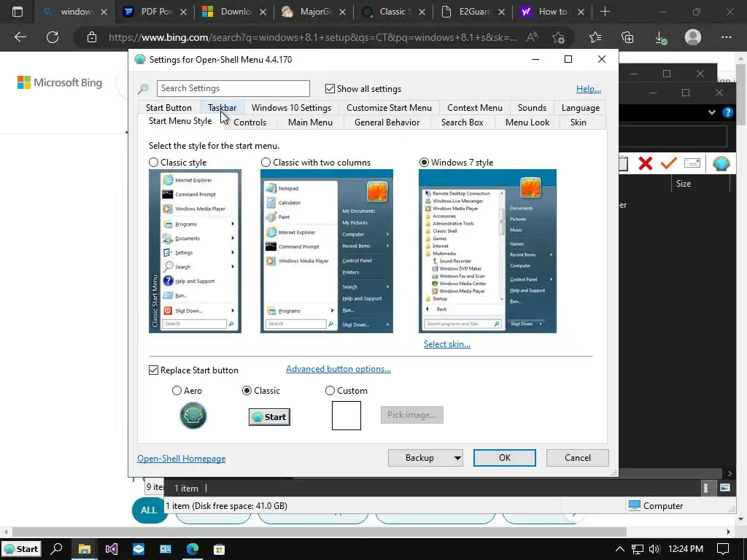This screenshot has height=560, width=747.
Task: Add page to favorites star-plus icon
Action: point(558,37)
